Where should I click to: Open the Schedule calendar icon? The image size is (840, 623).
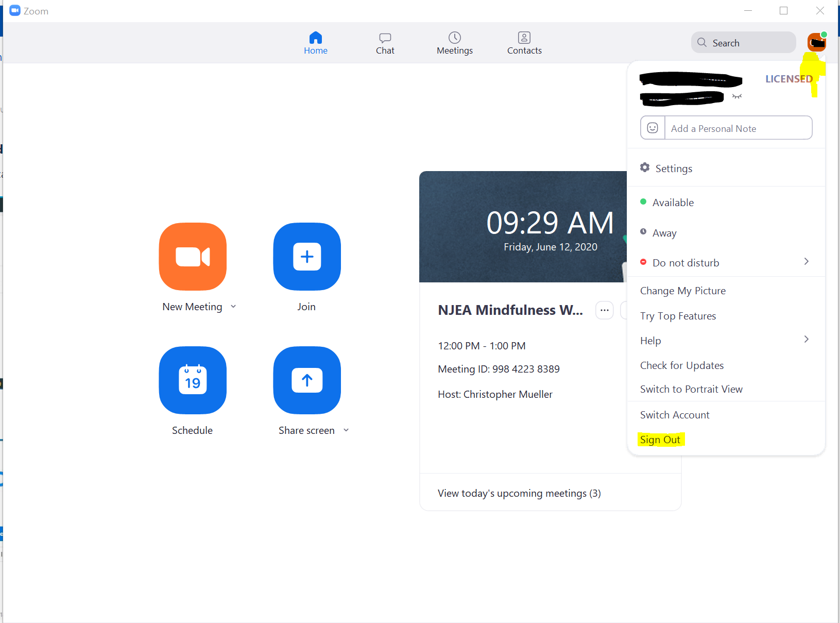point(193,380)
